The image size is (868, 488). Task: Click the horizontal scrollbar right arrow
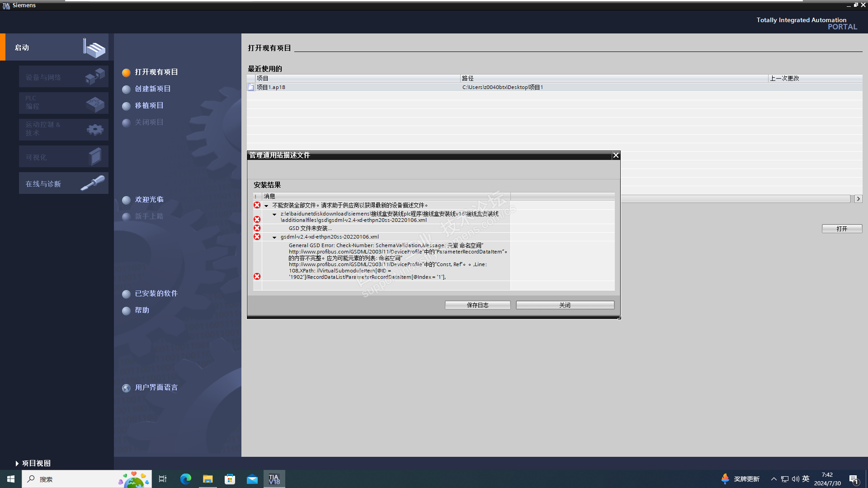858,199
